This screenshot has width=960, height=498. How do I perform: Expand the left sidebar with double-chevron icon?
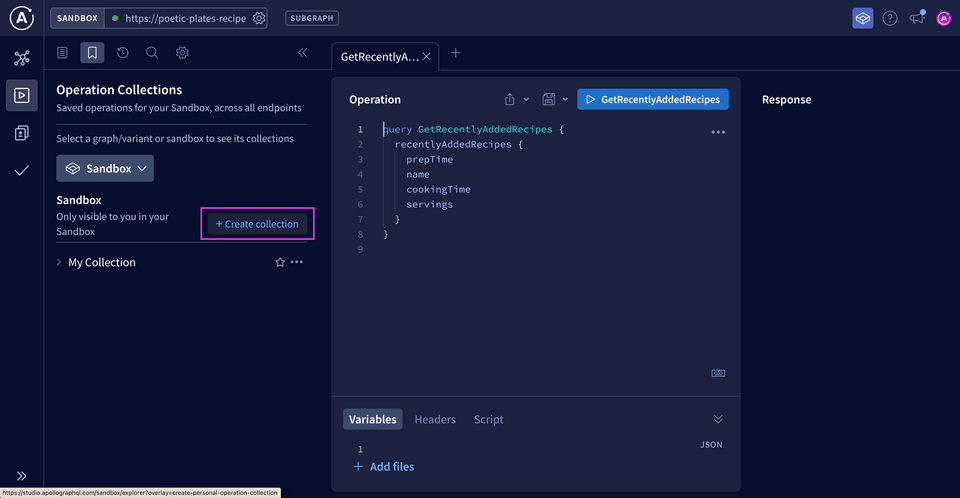(x=21, y=476)
